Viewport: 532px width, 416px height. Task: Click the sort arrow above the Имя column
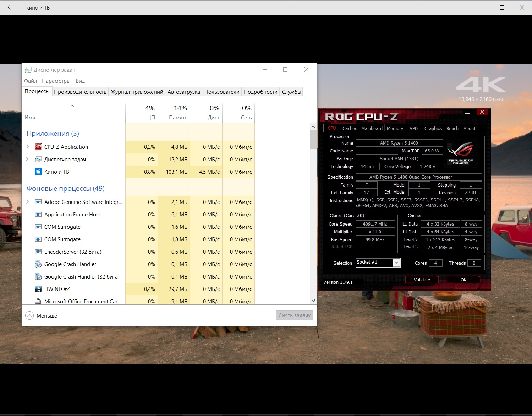pyautogui.click(x=72, y=106)
